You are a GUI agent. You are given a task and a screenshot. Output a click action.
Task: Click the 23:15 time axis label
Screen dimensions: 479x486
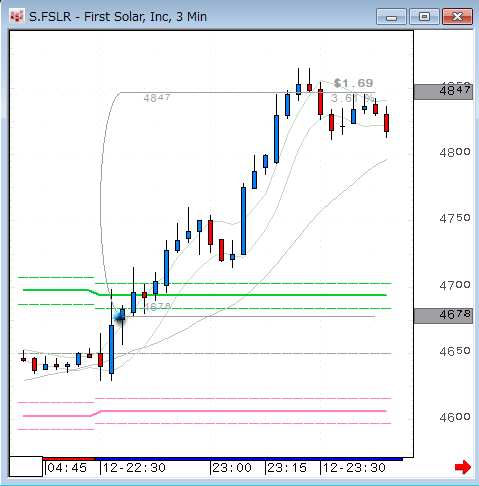[x=287, y=468]
